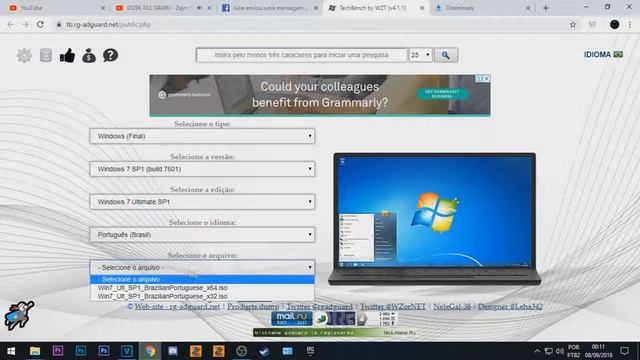This screenshot has width=640, height=360.
Task: Open the NeleGal-38 link
Action: point(452,306)
